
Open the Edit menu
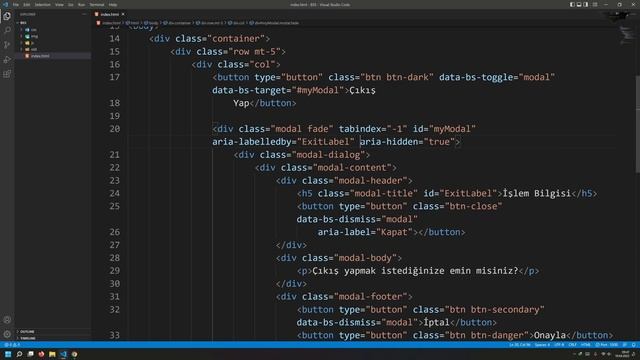(27, 5)
